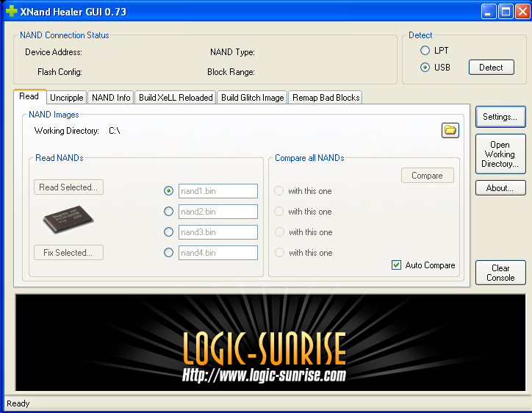Select the nand1.bin radio button
The height and width of the screenshot is (413, 532).
[x=168, y=191]
